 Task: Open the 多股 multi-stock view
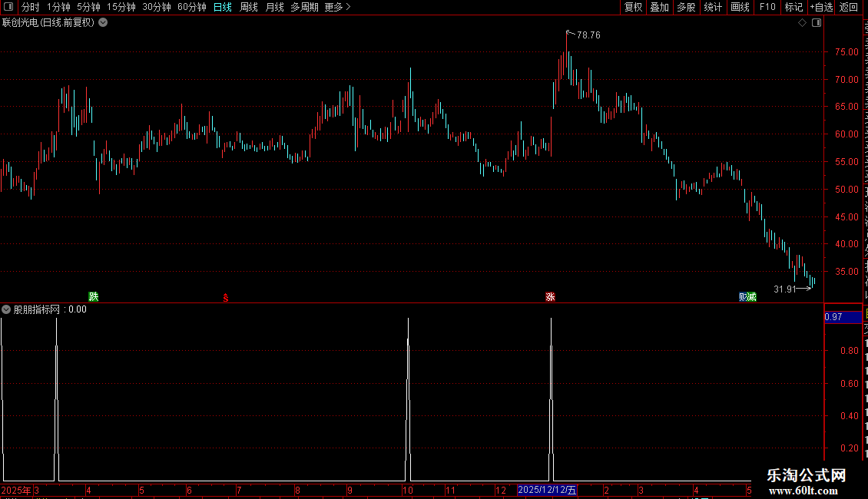pyautogui.click(x=687, y=7)
